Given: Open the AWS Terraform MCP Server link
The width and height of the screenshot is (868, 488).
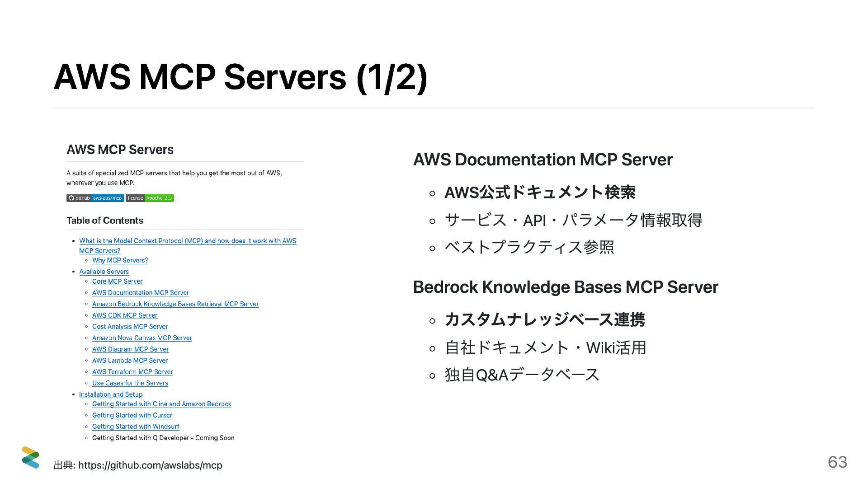Looking at the screenshot, I should [x=132, y=372].
